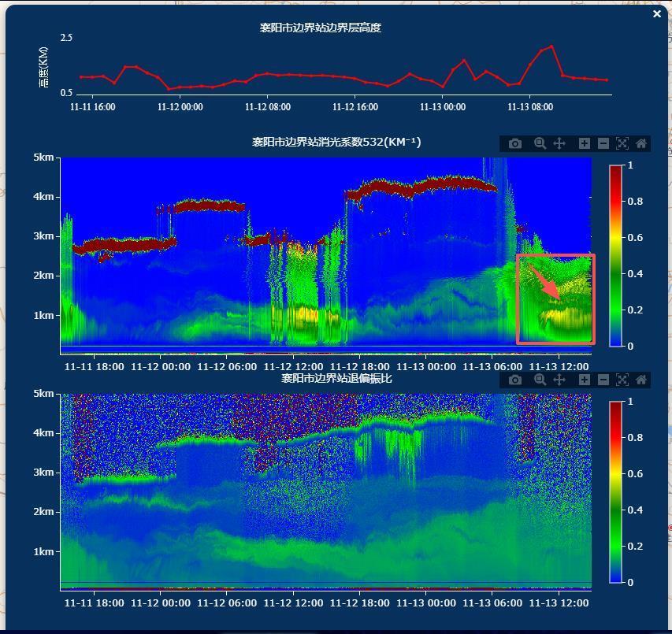Reset depolarization chart axes via home icon
The image size is (672, 634).
(641, 380)
